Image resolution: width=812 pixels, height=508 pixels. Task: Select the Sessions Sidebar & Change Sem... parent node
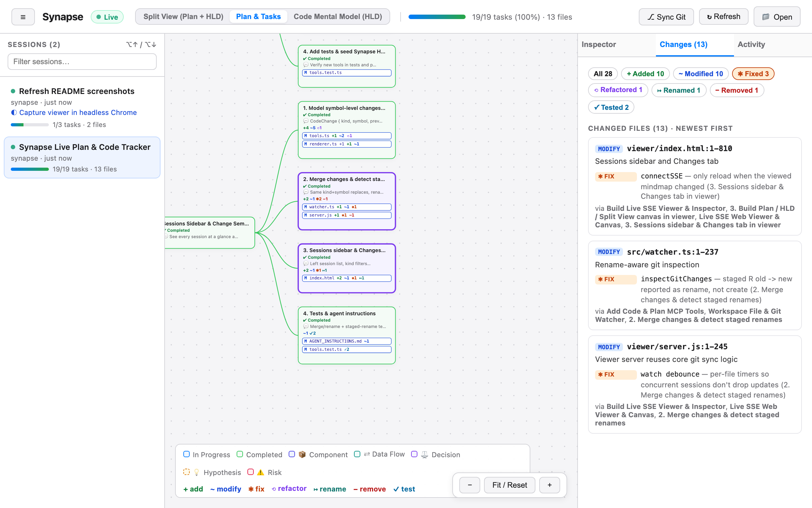[210, 232]
